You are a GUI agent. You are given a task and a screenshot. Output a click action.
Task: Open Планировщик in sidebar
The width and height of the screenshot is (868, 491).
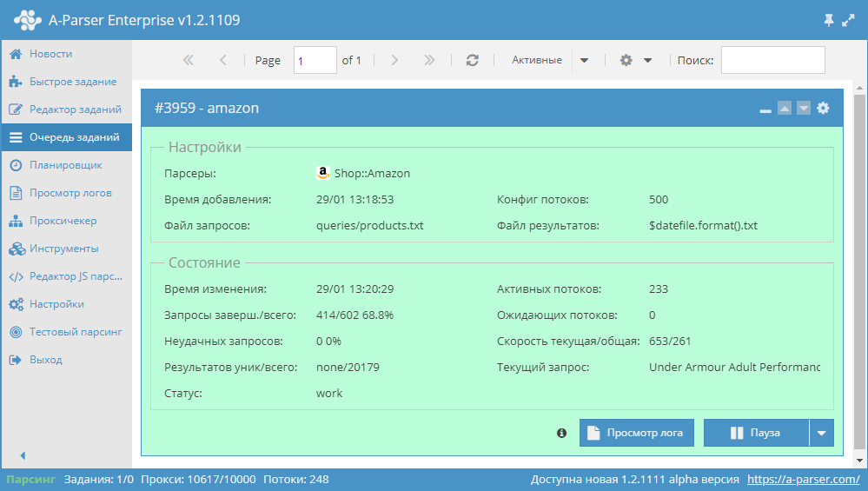tap(66, 165)
